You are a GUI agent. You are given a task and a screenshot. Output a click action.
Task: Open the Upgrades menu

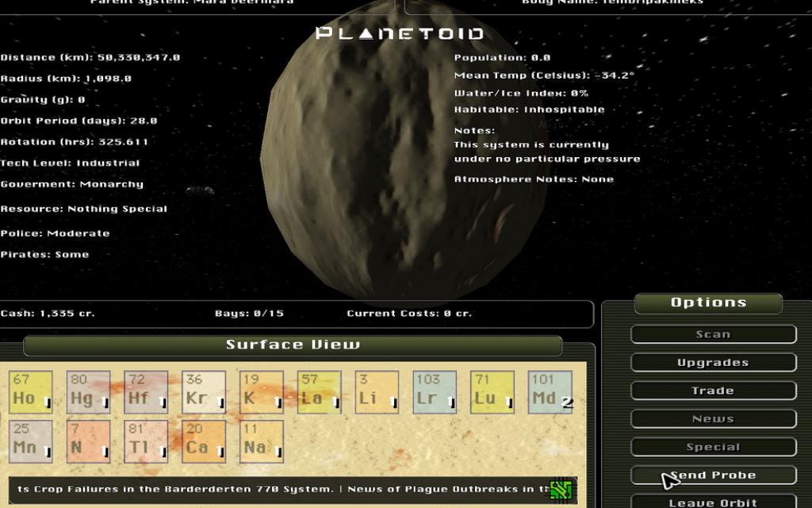point(713,363)
